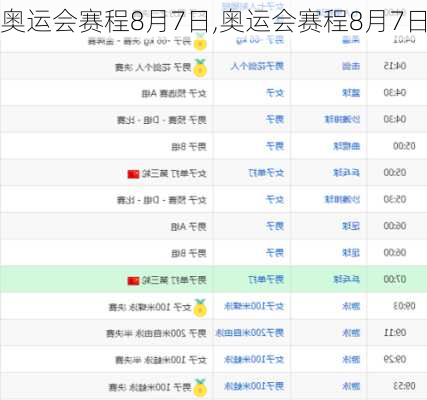Open 女子 event link in 05:30 沙滩排球 row
The height and width of the screenshot is (400, 427).
[x=275, y=199]
